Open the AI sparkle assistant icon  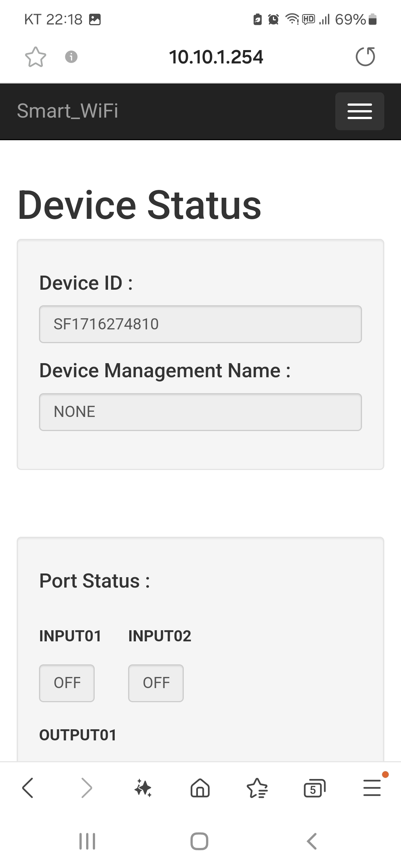click(x=143, y=788)
